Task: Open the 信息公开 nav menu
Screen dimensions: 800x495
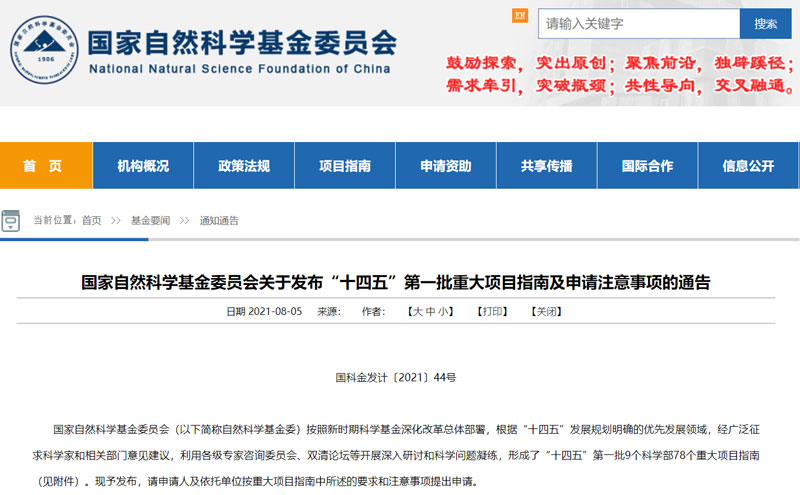Action: click(x=748, y=165)
